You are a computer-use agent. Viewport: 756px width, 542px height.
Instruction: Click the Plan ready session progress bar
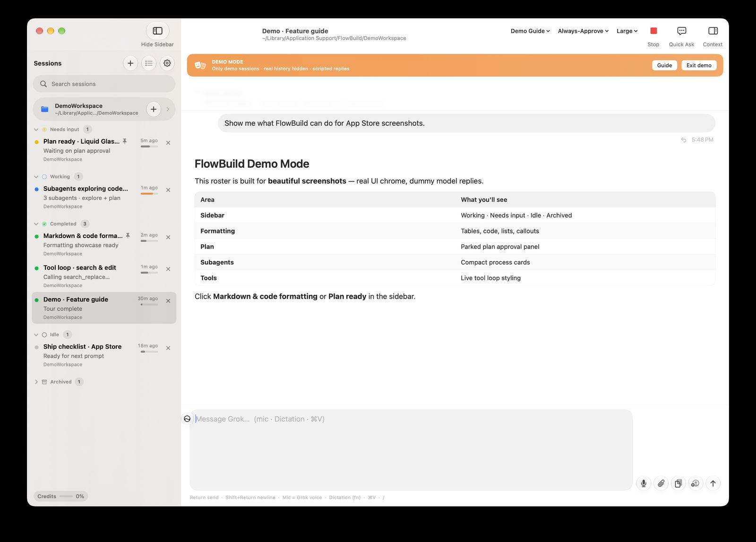tap(149, 146)
